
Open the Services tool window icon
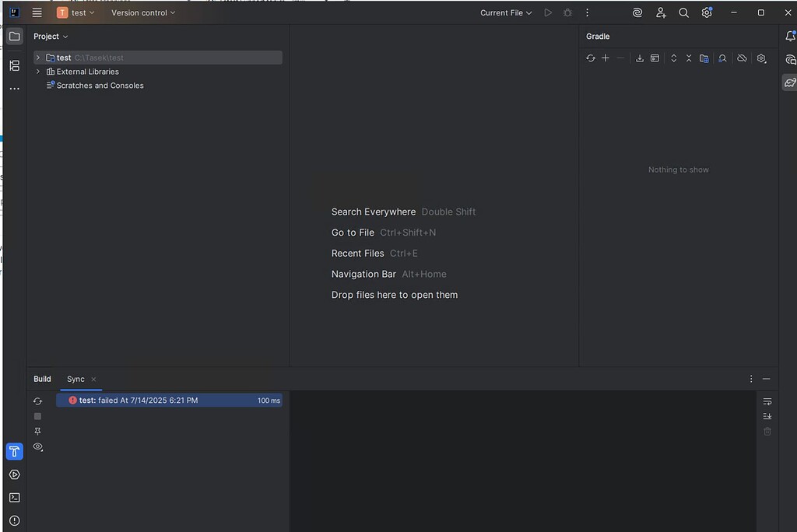coord(15,474)
